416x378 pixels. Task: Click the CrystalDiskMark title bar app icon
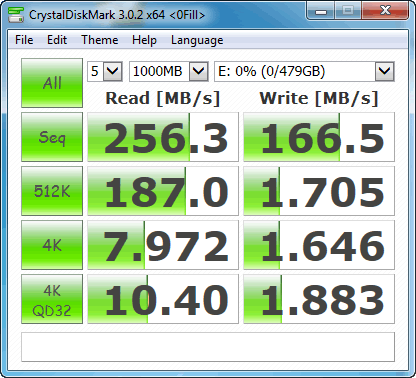click(x=16, y=14)
